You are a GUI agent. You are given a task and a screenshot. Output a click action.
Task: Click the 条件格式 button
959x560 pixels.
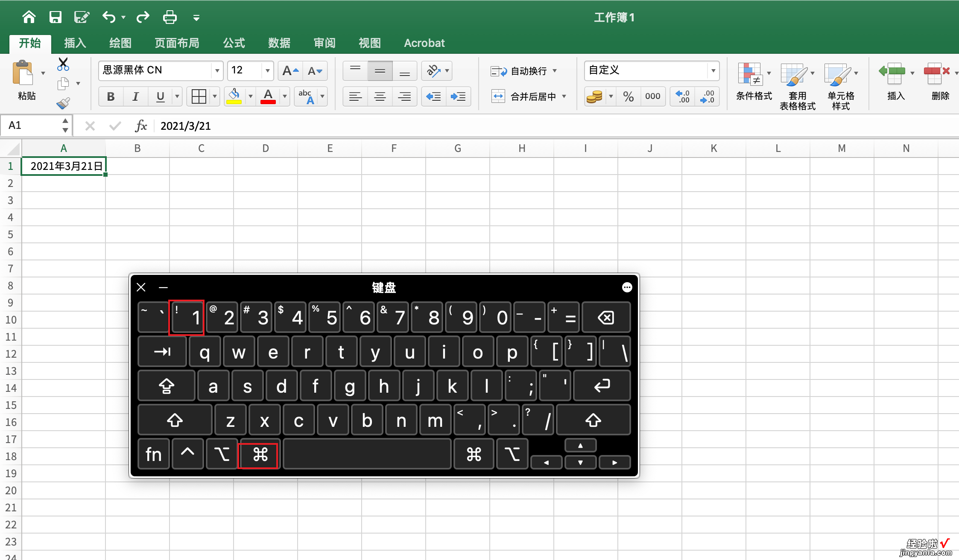tap(754, 82)
